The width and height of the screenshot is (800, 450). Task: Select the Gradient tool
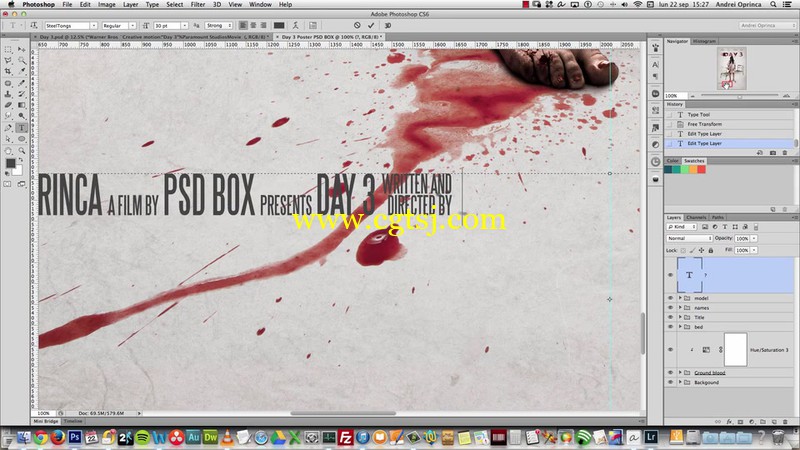click(21, 105)
